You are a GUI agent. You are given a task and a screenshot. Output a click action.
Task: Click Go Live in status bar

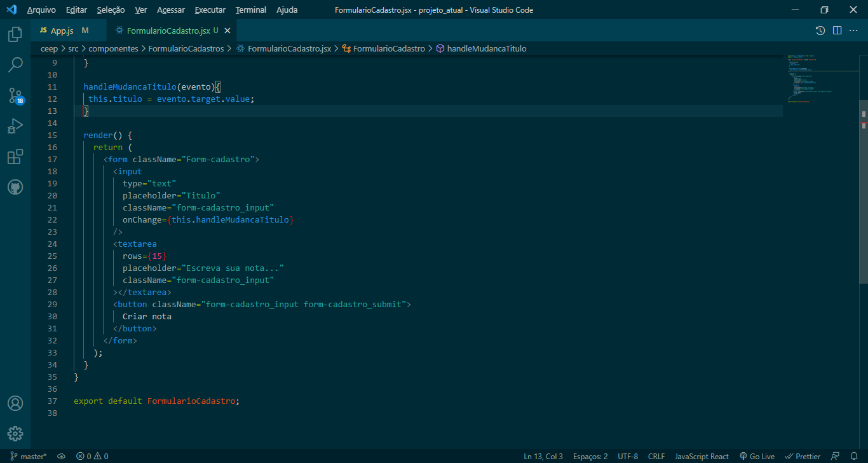(757, 456)
